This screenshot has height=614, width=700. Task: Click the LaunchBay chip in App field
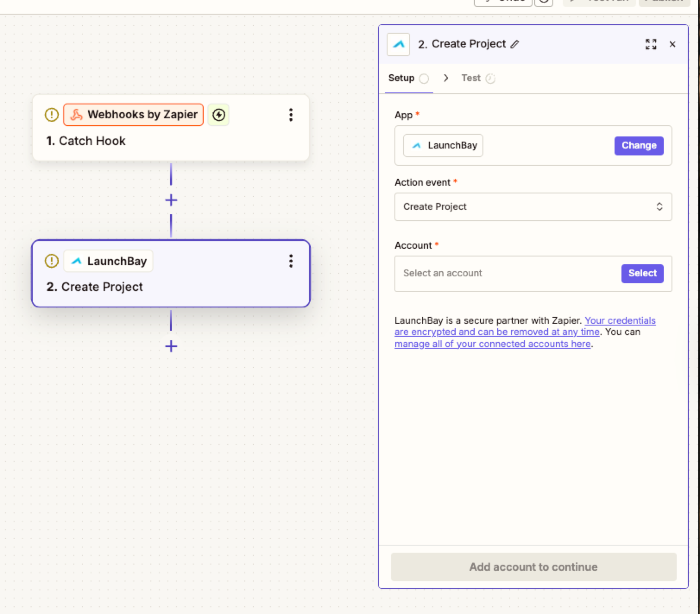443,146
